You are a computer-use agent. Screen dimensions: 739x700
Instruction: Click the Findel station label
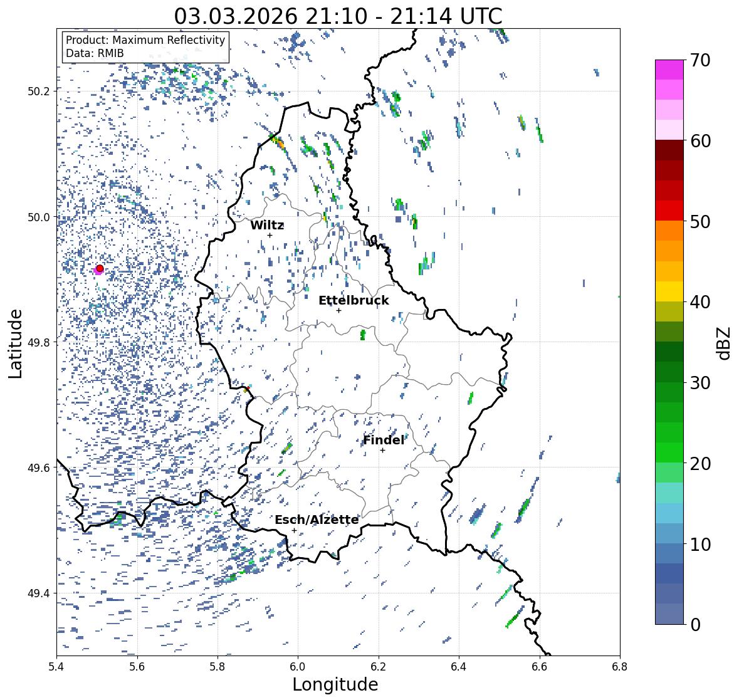[x=384, y=440]
